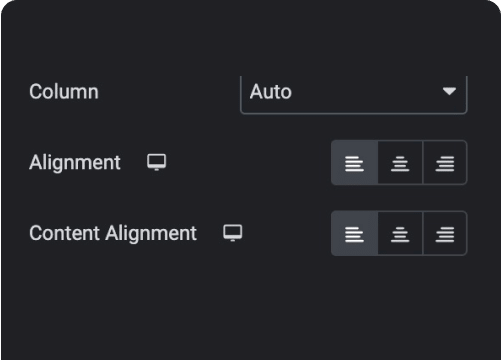Click the Alignment label text
Screen dimensions: 501x360
75,163
